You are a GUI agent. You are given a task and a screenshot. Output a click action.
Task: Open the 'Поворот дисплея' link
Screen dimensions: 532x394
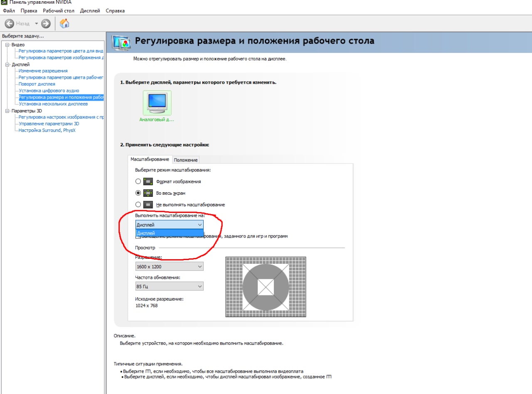click(37, 84)
